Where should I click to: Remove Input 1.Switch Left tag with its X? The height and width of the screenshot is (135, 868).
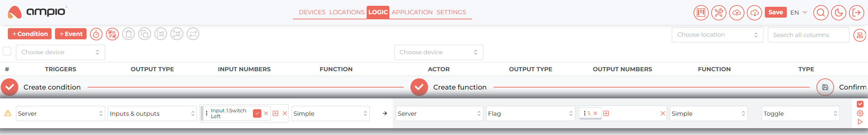tap(266, 113)
